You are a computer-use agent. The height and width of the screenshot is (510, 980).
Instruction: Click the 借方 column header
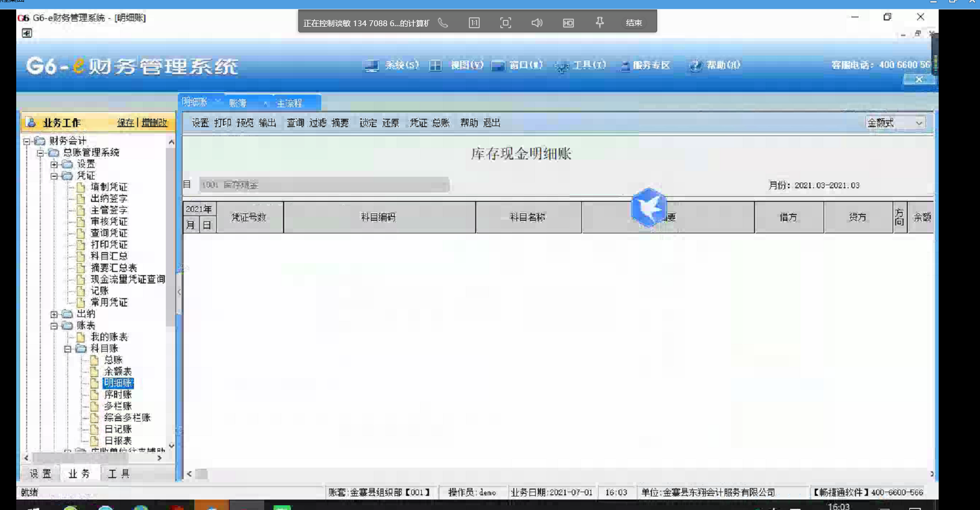click(x=788, y=217)
